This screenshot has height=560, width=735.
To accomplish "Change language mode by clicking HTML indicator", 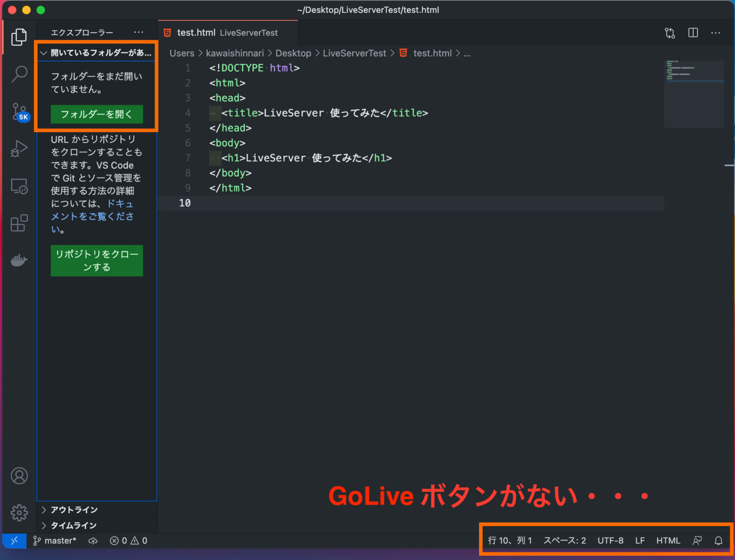I will click(668, 540).
